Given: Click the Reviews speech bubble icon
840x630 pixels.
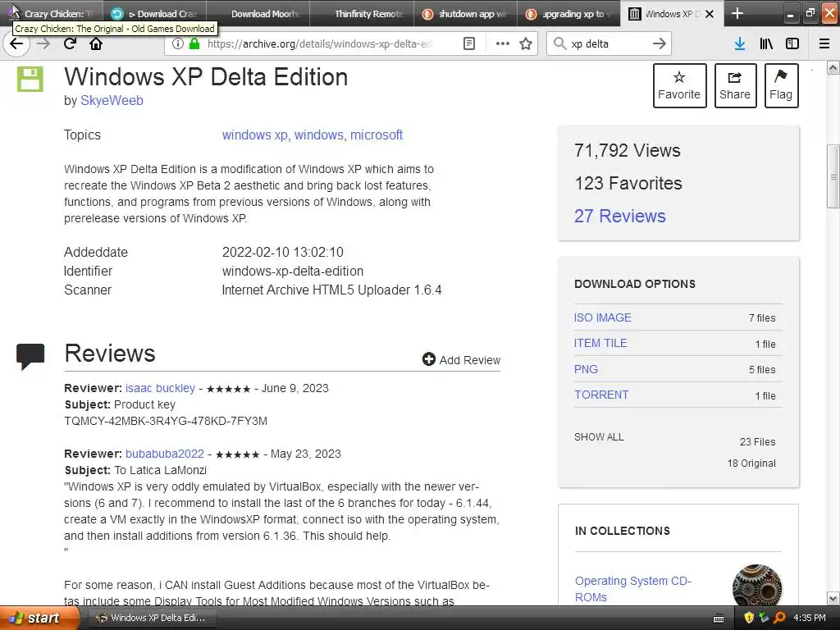Looking at the screenshot, I should (30, 356).
